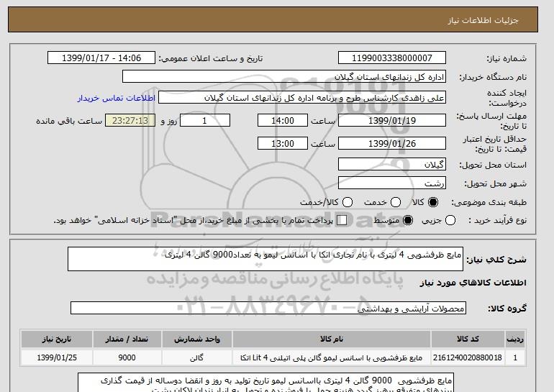Click the bottom notes text box about 9000 gallons
The width and height of the screenshot is (554, 392).
coord(265,383)
